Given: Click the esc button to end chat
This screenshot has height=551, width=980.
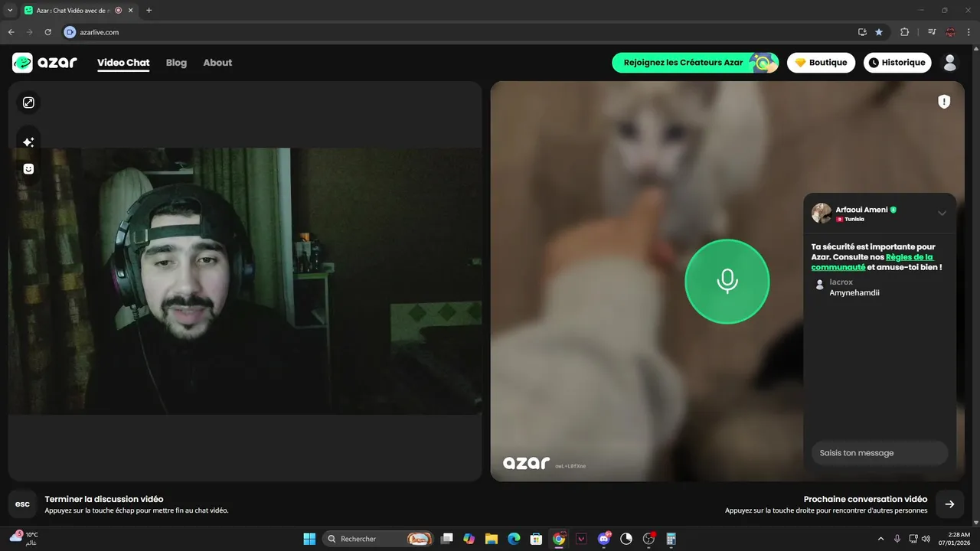Looking at the screenshot, I should (x=22, y=504).
